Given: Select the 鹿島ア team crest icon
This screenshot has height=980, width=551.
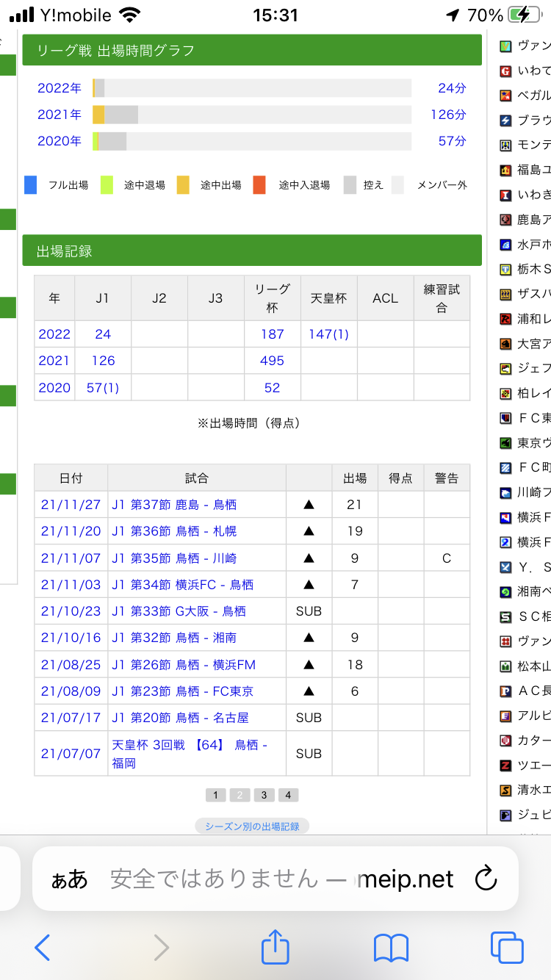Looking at the screenshot, I should pyautogui.click(x=505, y=219).
